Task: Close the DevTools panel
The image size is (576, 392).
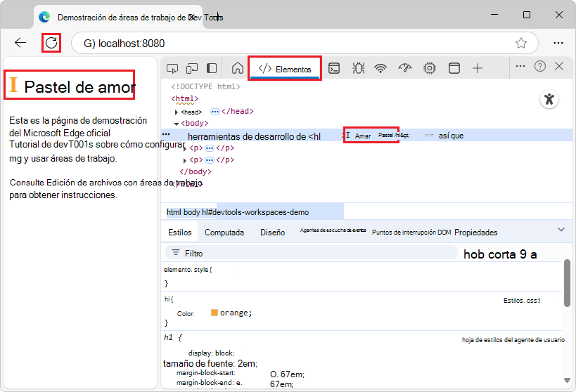Action: [559, 66]
